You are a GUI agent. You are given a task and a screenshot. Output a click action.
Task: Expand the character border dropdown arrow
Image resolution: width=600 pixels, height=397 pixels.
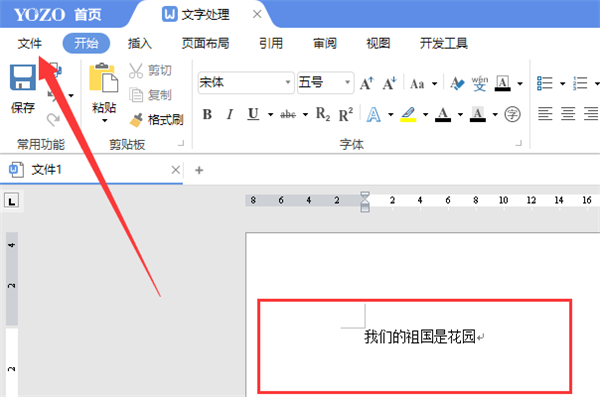[520, 84]
